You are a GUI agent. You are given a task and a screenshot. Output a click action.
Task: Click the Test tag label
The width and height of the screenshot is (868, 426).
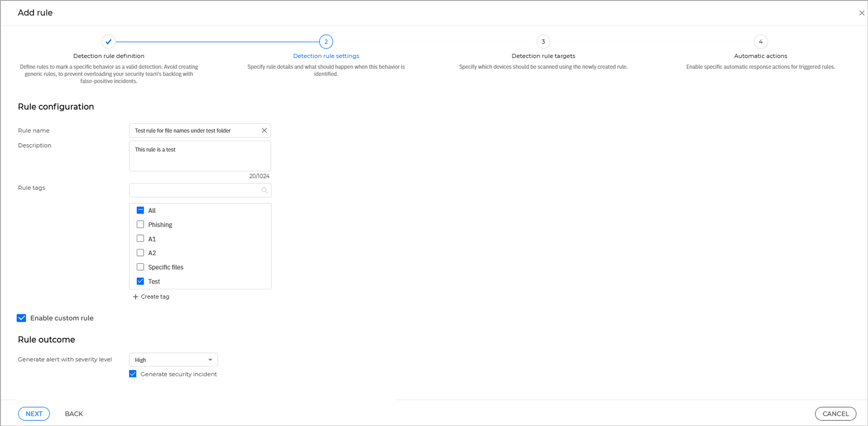154,282
